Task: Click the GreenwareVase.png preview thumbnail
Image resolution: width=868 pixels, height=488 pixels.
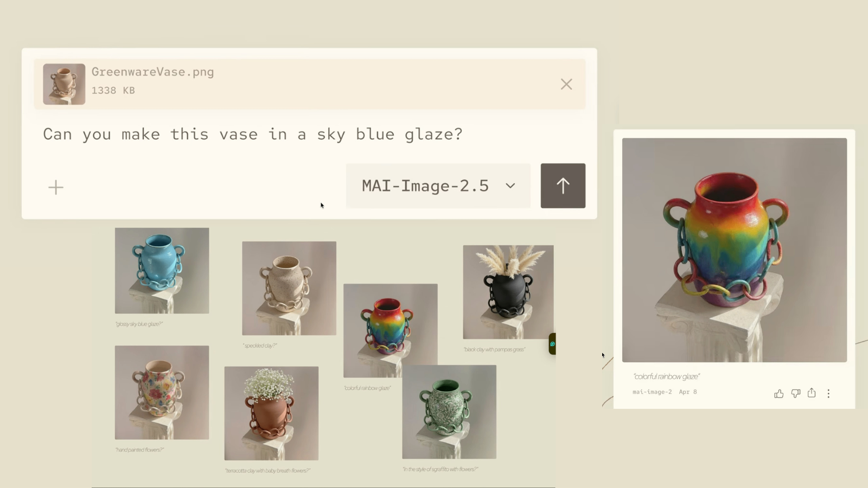Action: (x=64, y=84)
